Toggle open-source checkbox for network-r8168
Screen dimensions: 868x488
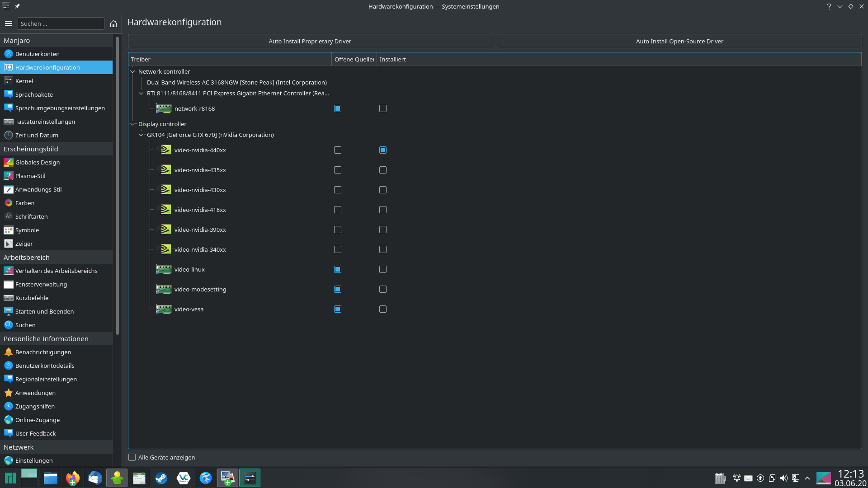coord(338,108)
